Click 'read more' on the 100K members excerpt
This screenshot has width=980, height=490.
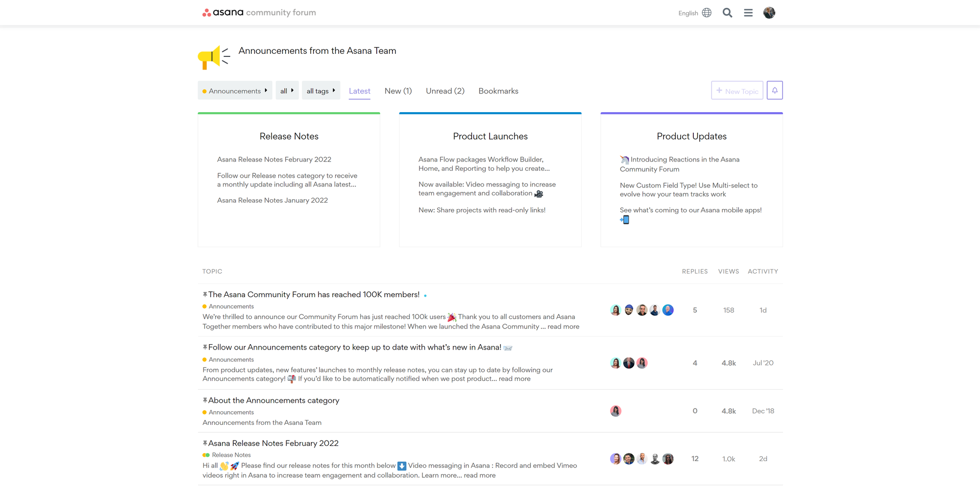point(563,327)
